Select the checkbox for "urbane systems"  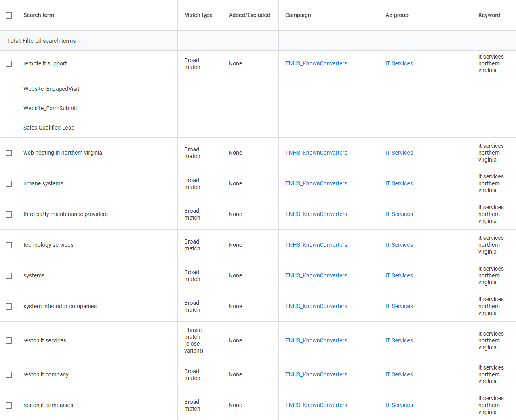[9, 183]
